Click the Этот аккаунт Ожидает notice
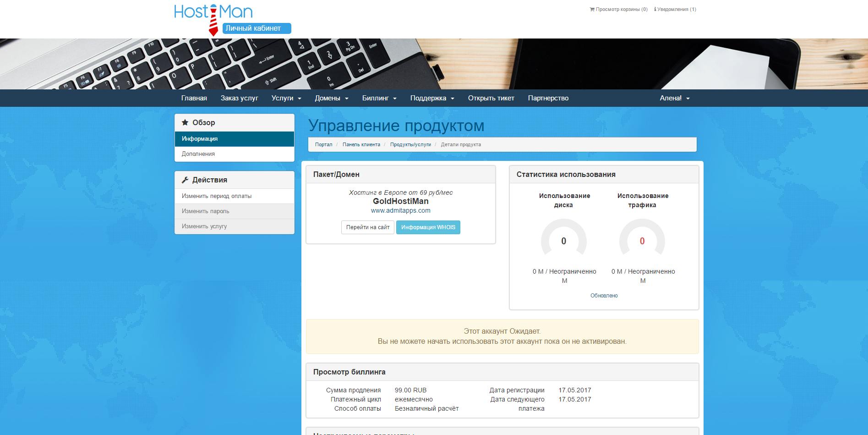The height and width of the screenshot is (435, 868). 502,336
